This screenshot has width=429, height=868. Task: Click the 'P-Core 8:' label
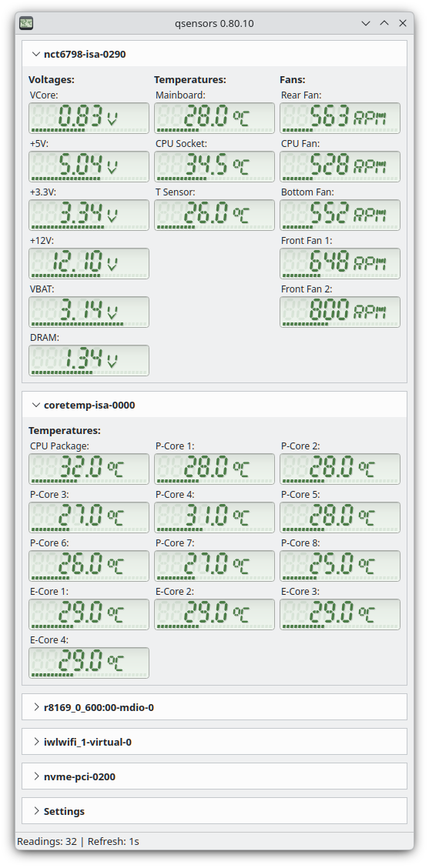click(x=300, y=543)
